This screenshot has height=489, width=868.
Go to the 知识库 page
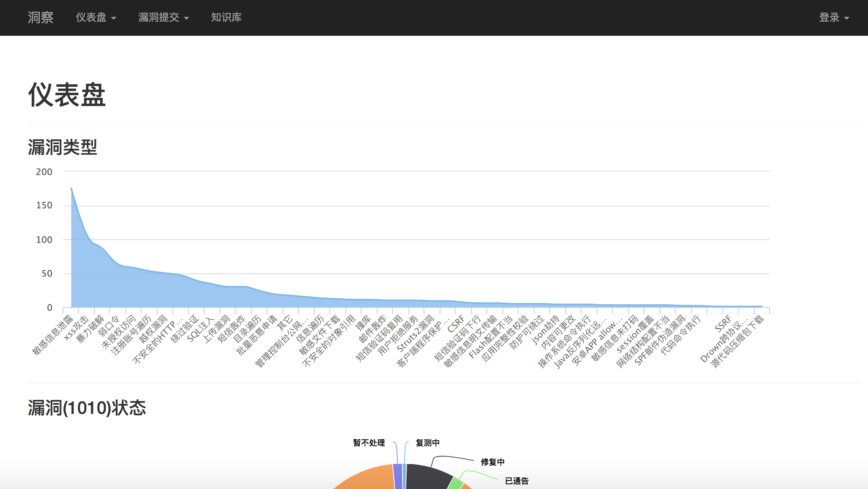226,18
